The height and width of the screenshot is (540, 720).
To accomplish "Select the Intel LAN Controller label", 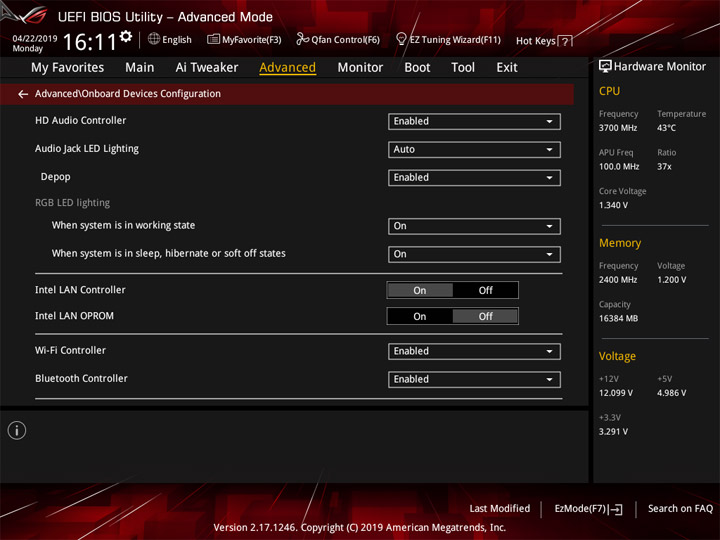I will [x=80, y=290].
